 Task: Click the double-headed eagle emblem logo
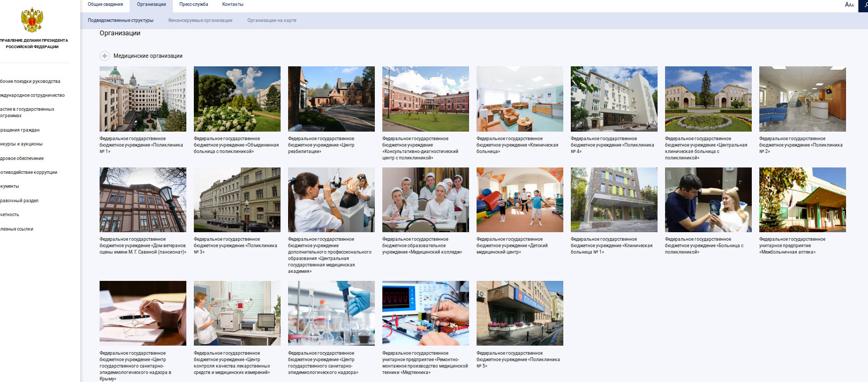pyautogui.click(x=32, y=20)
